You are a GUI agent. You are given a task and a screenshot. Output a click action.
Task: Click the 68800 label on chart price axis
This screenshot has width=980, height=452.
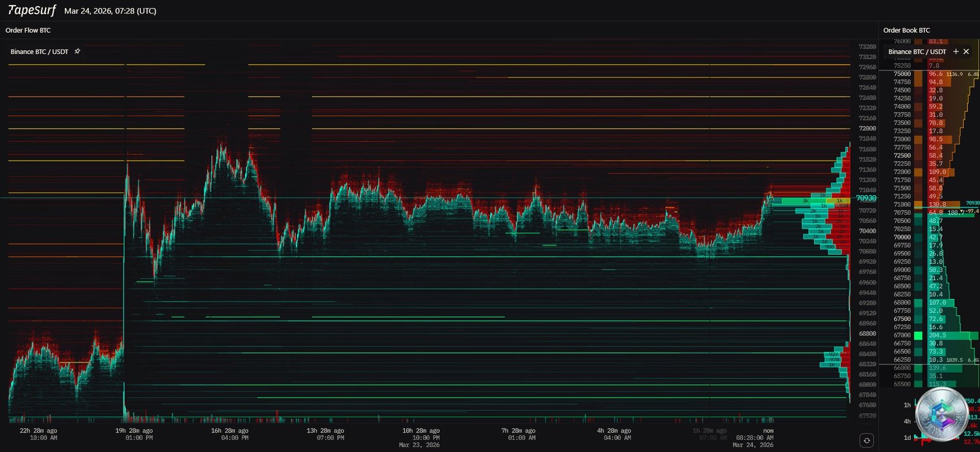(867, 334)
